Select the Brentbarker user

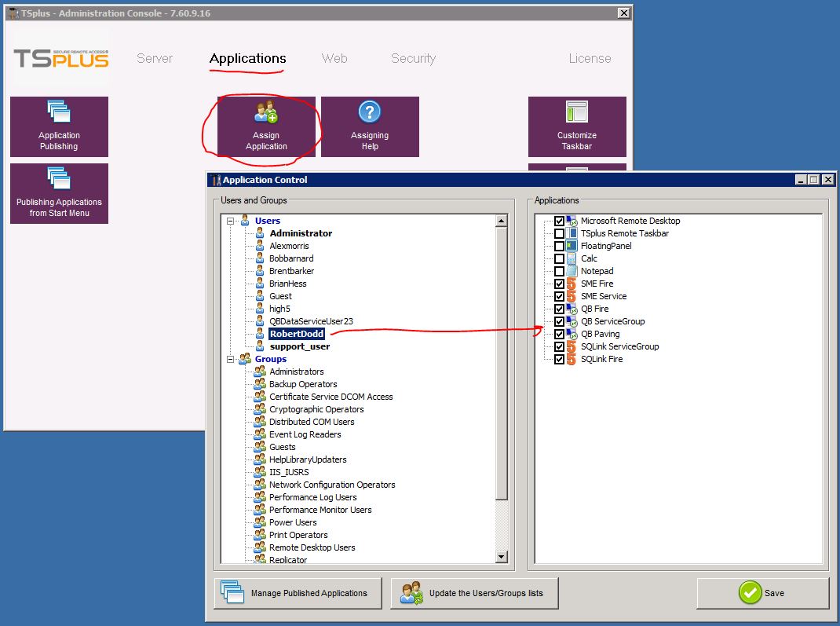(291, 271)
